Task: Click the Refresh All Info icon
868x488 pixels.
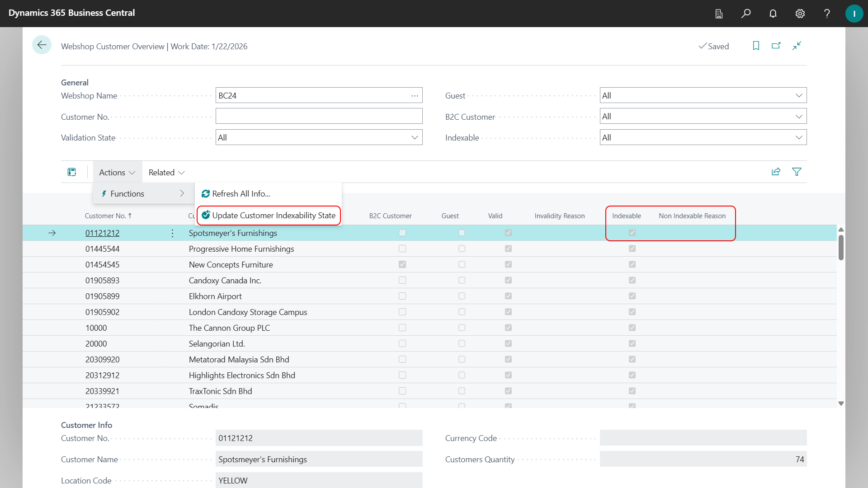Action: (x=206, y=194)
